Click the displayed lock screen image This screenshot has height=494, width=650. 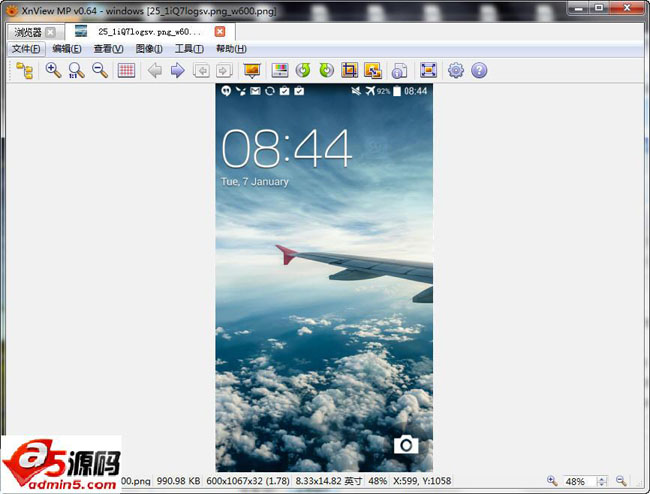(x=324, y=277)
